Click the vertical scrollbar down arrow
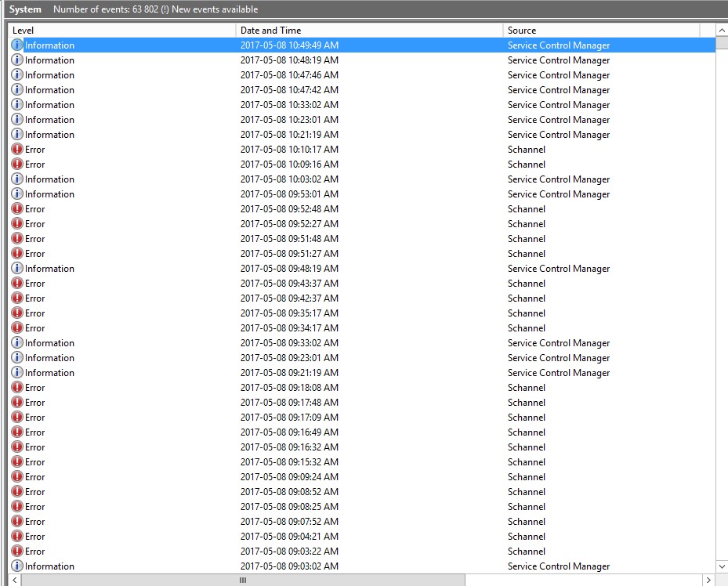The image size is (728, 586). coord(722,566)
